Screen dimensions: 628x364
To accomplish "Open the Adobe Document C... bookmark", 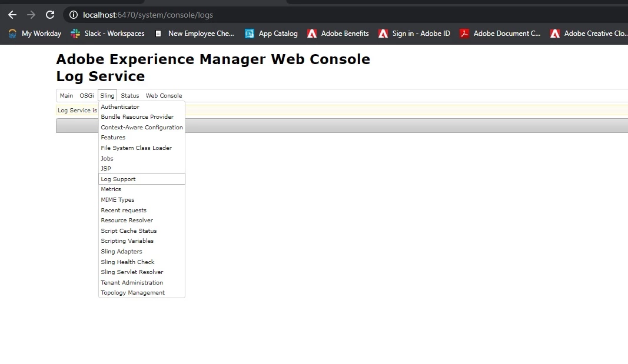I will click(500, 34).
